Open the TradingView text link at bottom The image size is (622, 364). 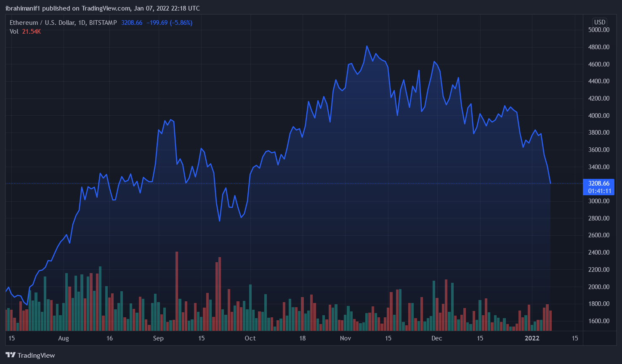click(x=36, y=356)
